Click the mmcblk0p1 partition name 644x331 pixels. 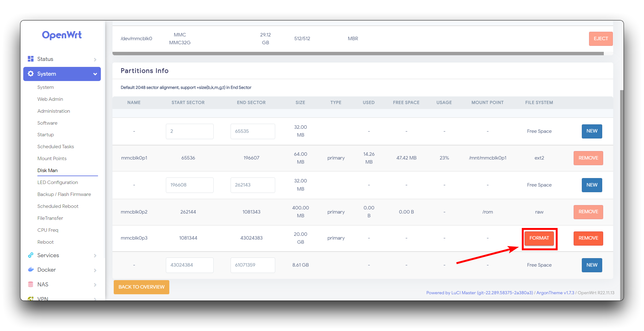(134, 158)
